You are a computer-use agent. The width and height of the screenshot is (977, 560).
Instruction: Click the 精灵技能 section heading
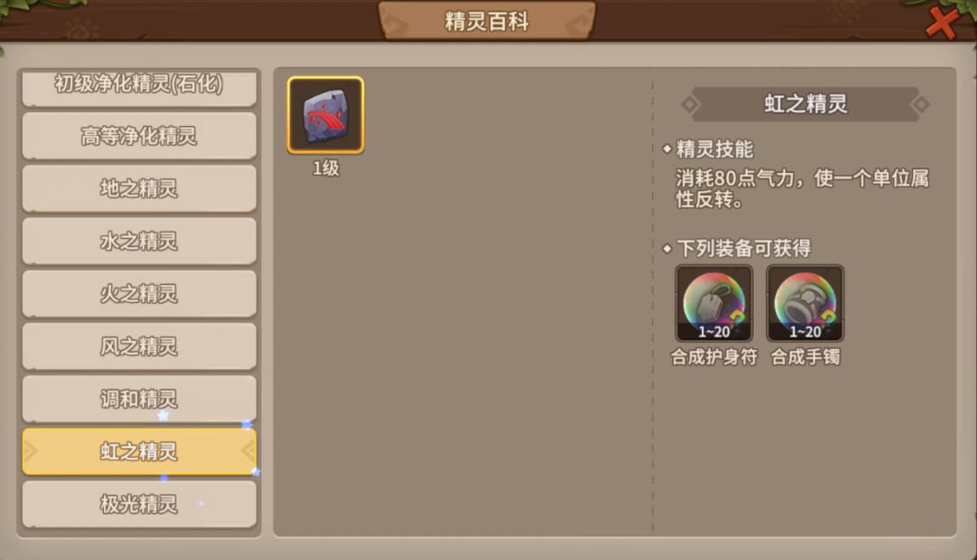pyautogui.click(x=714, y=149)
